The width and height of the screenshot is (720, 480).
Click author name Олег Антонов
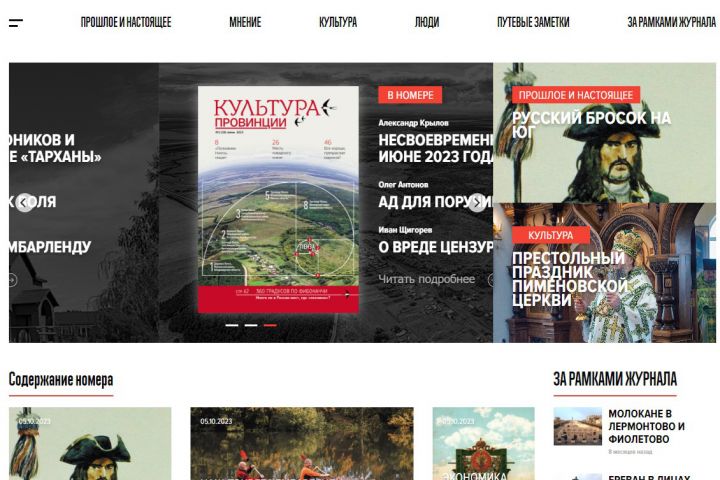coord(403,185)
